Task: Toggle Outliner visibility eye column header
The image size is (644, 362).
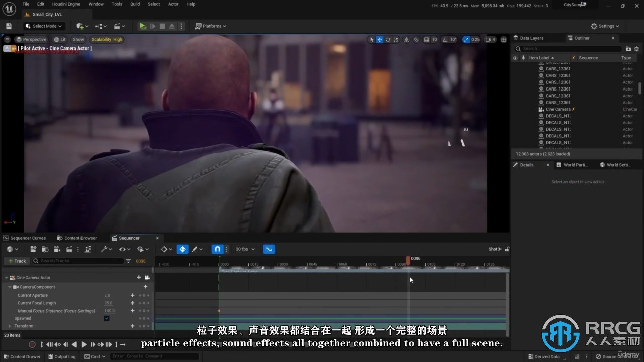Action: (x=515, y=58)
